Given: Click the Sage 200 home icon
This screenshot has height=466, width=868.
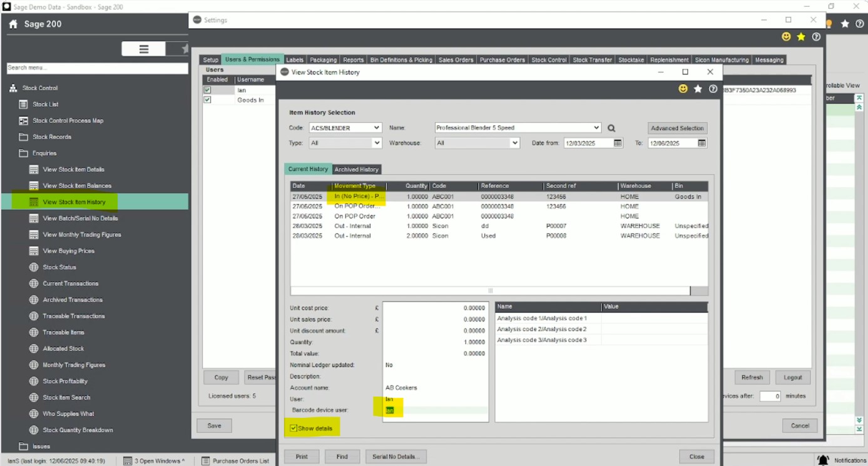Looking at the screenshot, I should (13, 24).
